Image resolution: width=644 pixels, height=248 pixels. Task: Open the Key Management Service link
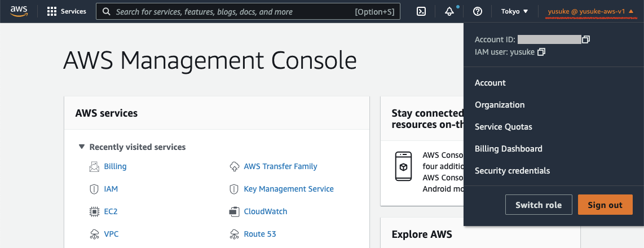click(x=288, y=189)
